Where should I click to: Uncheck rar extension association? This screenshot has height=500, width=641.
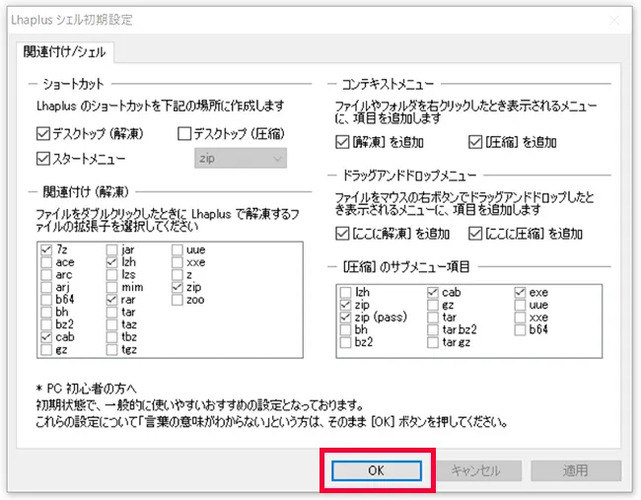112,299
